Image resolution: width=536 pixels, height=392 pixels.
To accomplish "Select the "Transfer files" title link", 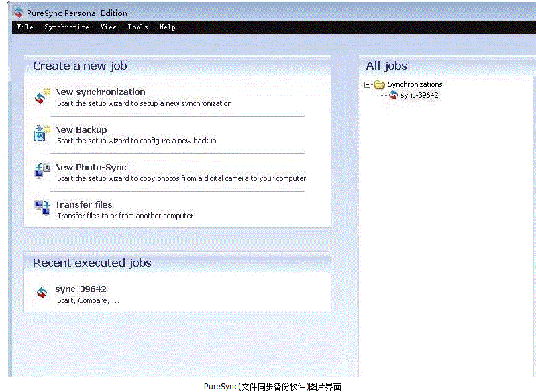I will (84, 204).
